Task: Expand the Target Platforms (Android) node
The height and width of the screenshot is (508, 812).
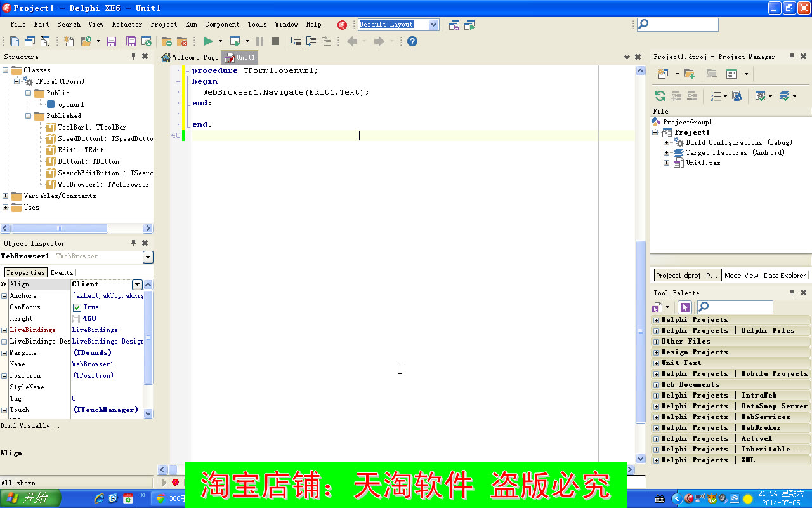Action: point(667,153)
